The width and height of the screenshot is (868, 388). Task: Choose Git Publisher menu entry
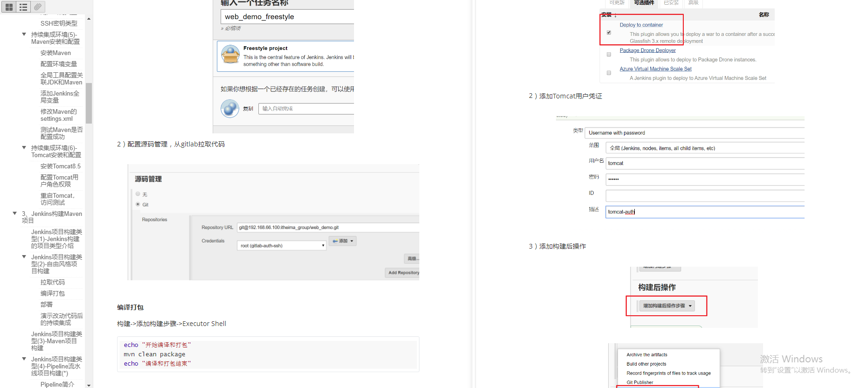(x=640, y=382)
